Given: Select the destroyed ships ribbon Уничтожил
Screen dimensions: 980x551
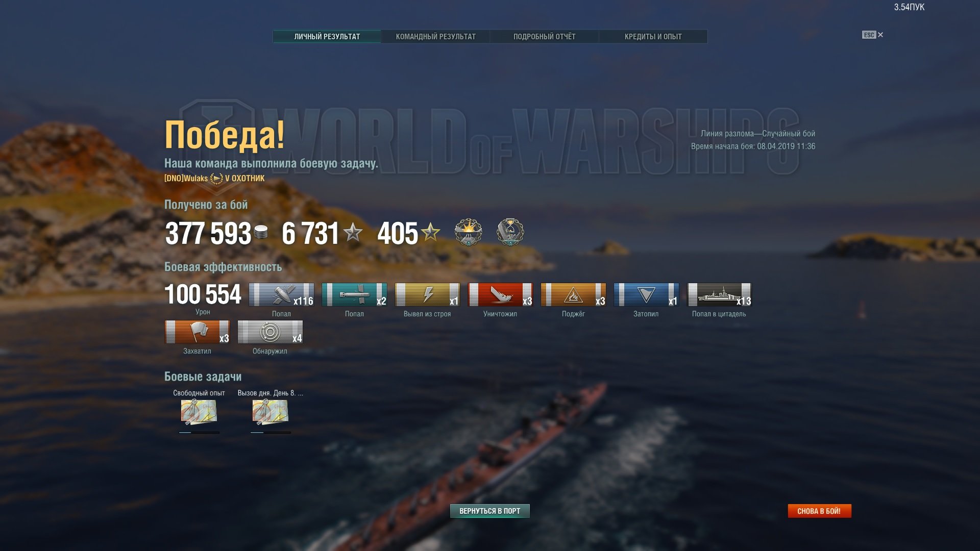Looking at the screenshot, I should pos(500,295).
